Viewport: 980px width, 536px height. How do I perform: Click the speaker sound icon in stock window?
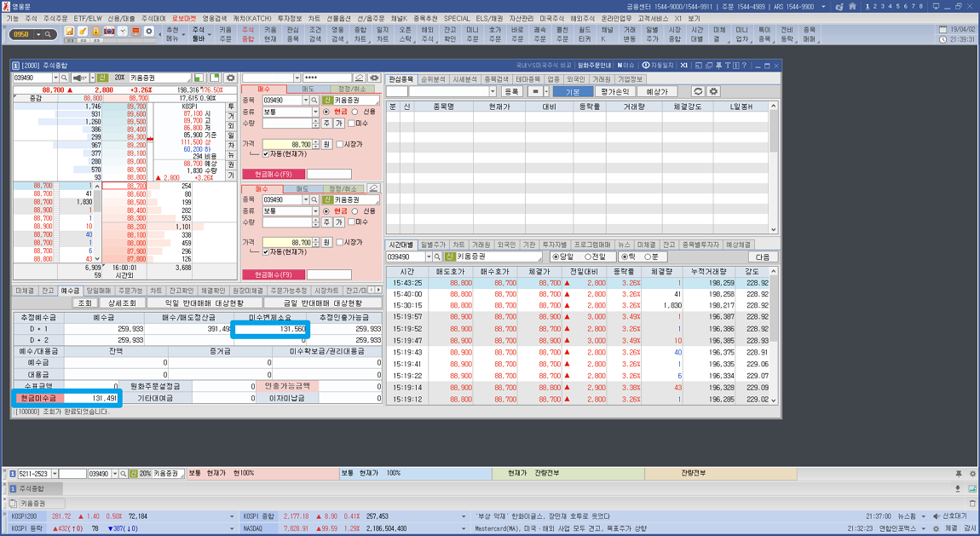79,78
